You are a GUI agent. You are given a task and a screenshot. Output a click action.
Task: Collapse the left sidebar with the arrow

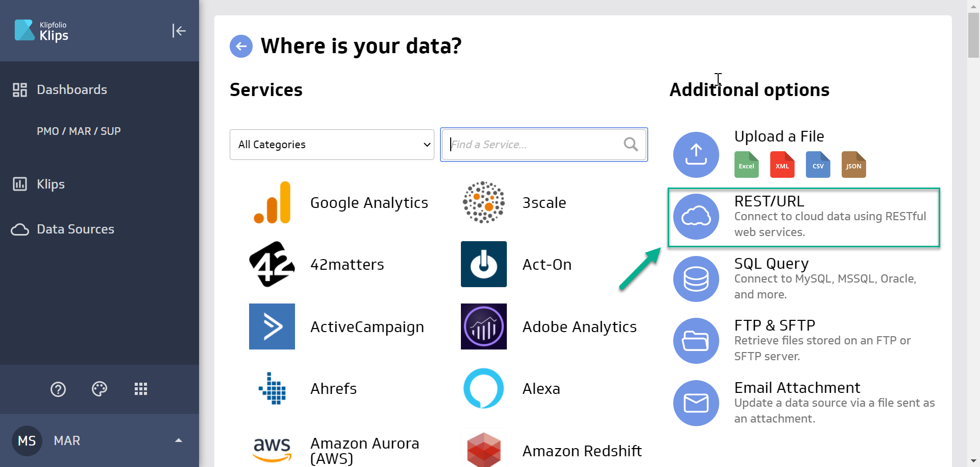tap(179, 31)
